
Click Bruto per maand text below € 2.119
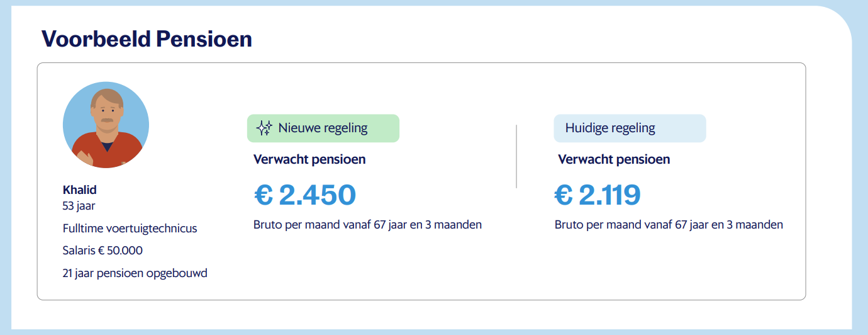(x=669, y=224)
